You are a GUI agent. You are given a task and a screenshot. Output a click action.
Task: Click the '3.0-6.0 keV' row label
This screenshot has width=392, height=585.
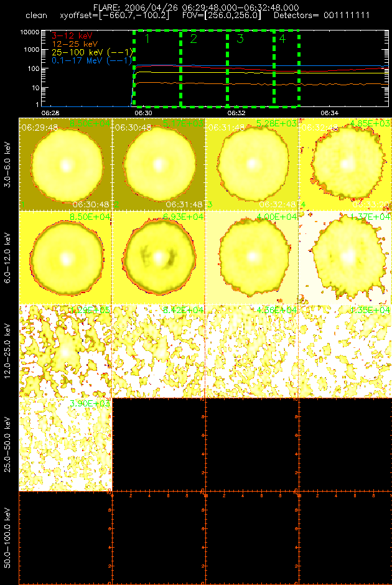(x=9, y=166)
